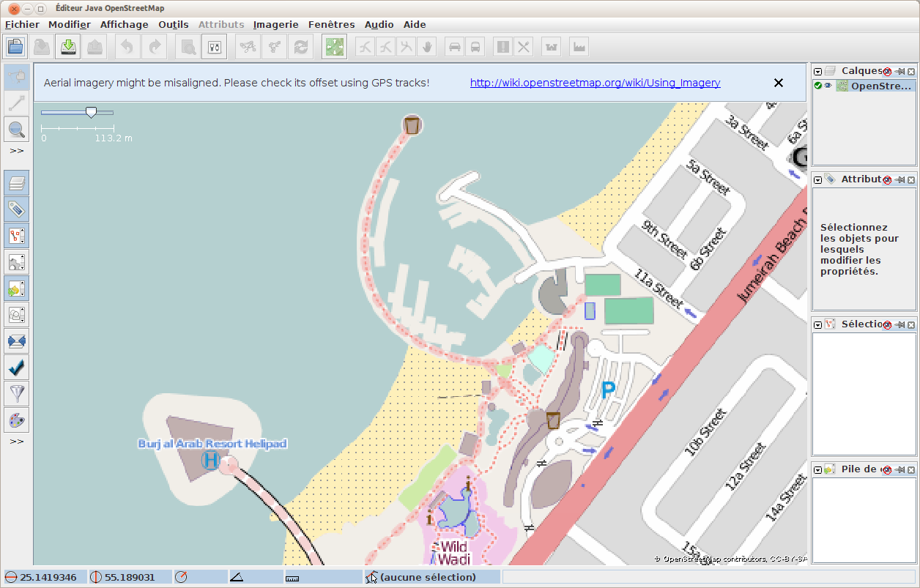Toggle the Layers (Calques) panel sidebar button
This screenshot has height=588, width=920.
[x=17, y=182]
